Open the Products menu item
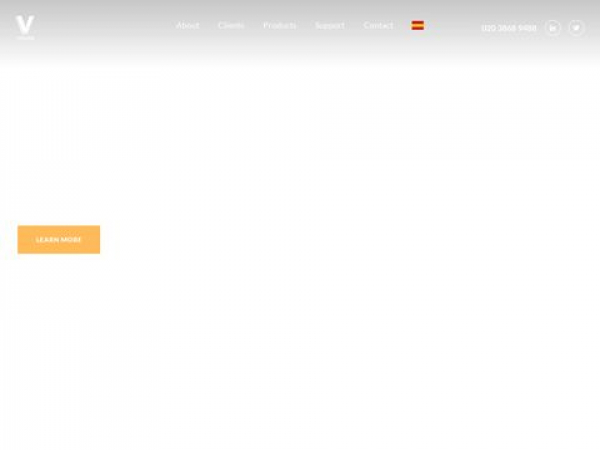 280,25
